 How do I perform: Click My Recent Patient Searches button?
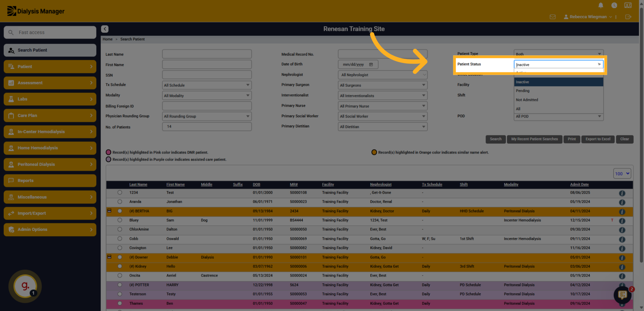(x=534, y=139)
